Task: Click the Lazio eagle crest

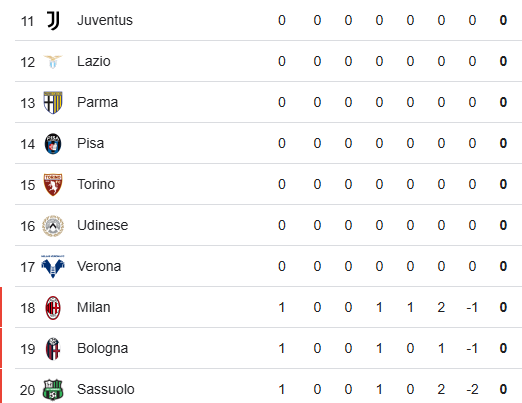Action: 53,62
